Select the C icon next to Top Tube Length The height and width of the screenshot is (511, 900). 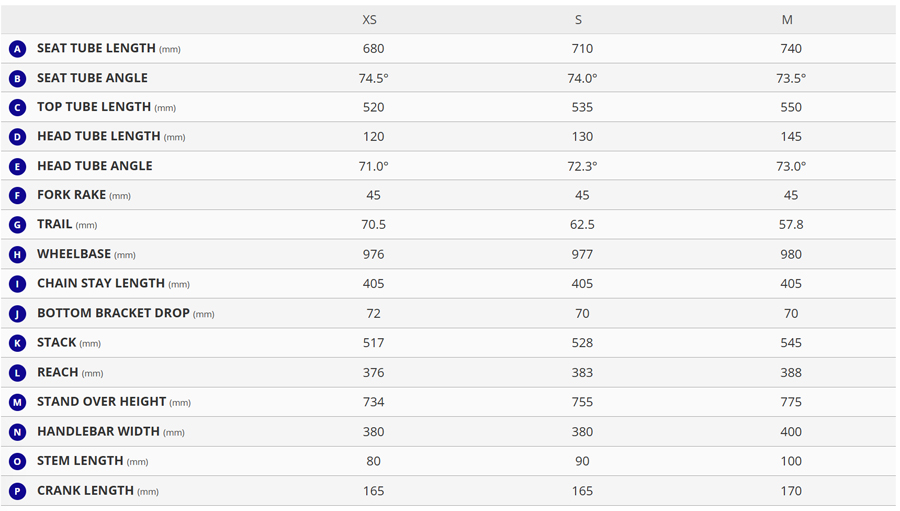point(17,108)
